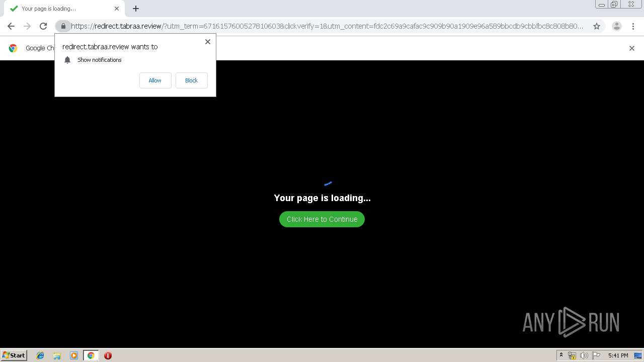Click the 5:41 PM system clock

click(618, 355)
